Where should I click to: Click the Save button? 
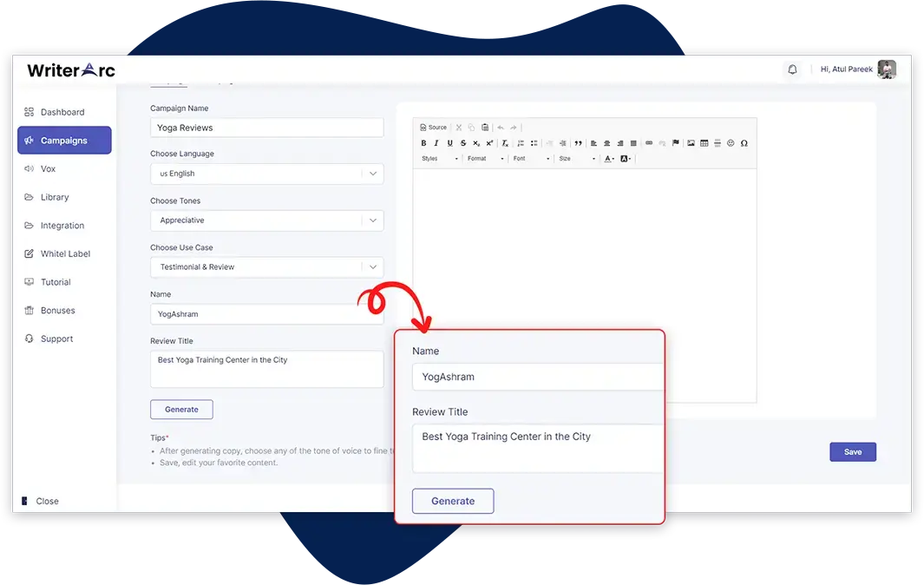pyautogui.click(x=852, y=452)
